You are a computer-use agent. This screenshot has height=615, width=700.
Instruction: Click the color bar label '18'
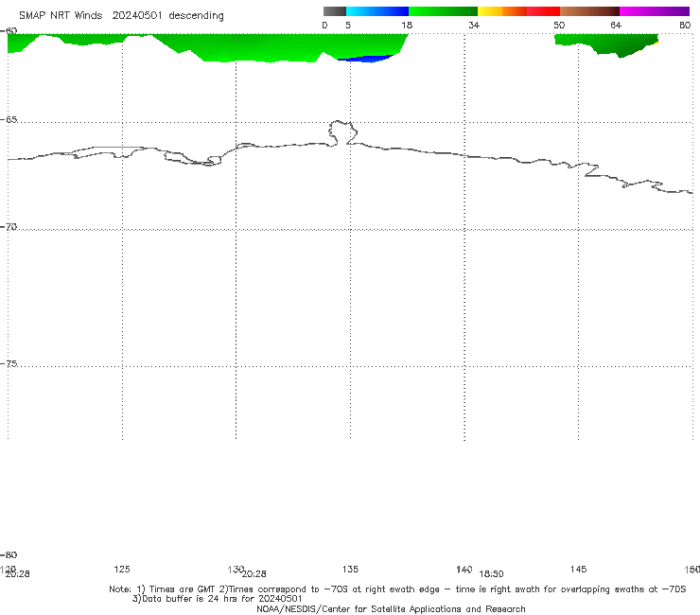click(407, 26)
